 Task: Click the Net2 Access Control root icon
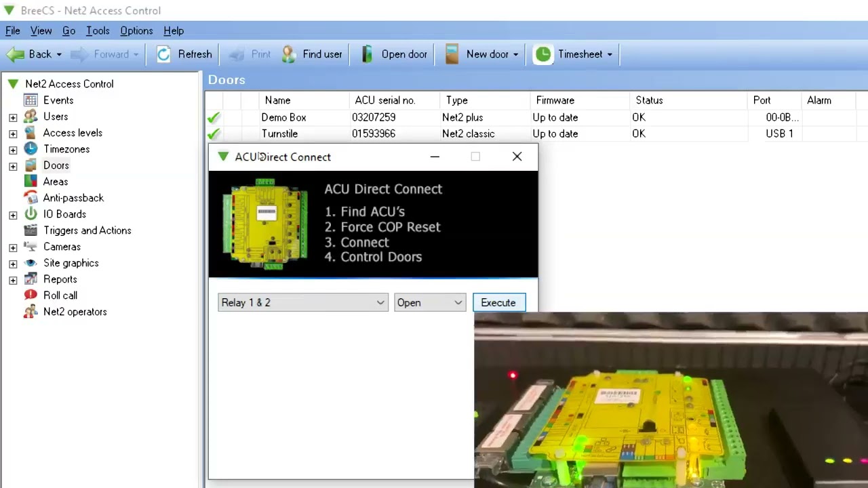coord(13,84)
